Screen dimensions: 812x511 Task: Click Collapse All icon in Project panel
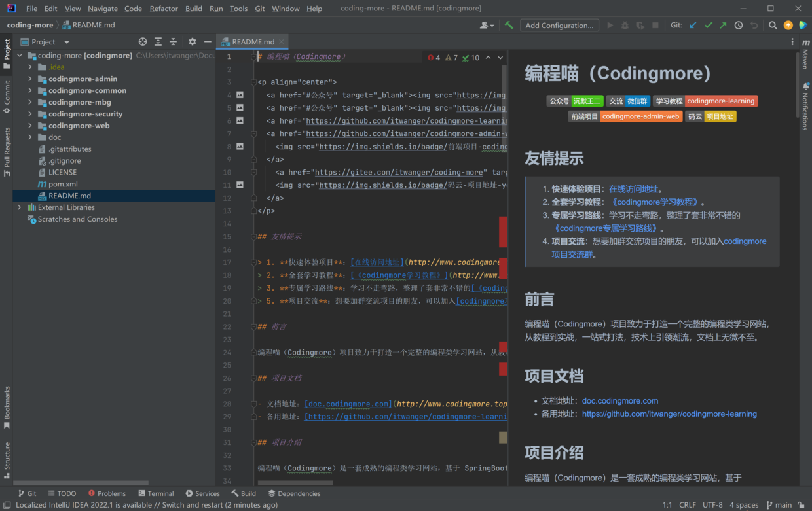[x=173, y=42]
